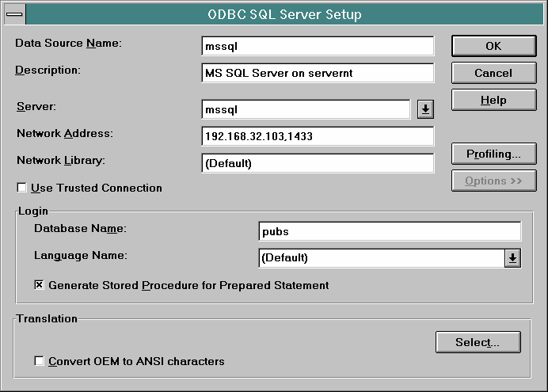Cancel the ODBC setup dialog
548x392 pixels.
click(x=493, y=73)
